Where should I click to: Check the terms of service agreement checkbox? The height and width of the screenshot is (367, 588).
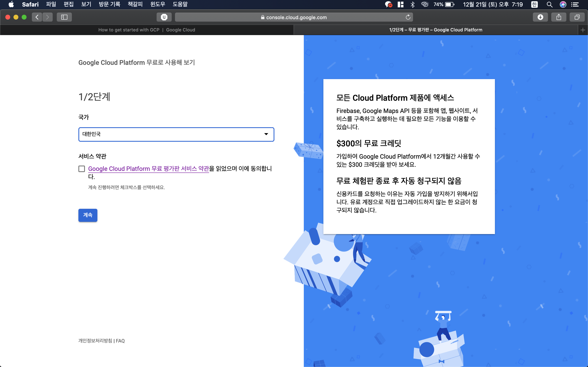click(x=82, y=169)
